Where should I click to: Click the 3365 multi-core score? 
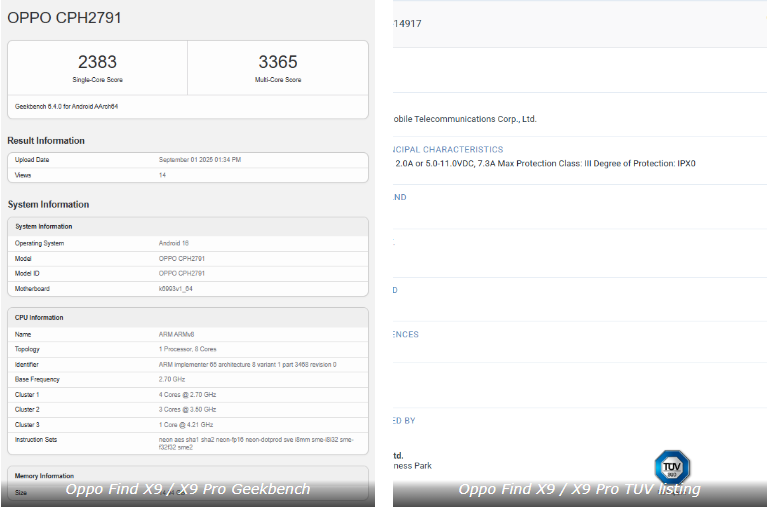click(x=277, y=62)
